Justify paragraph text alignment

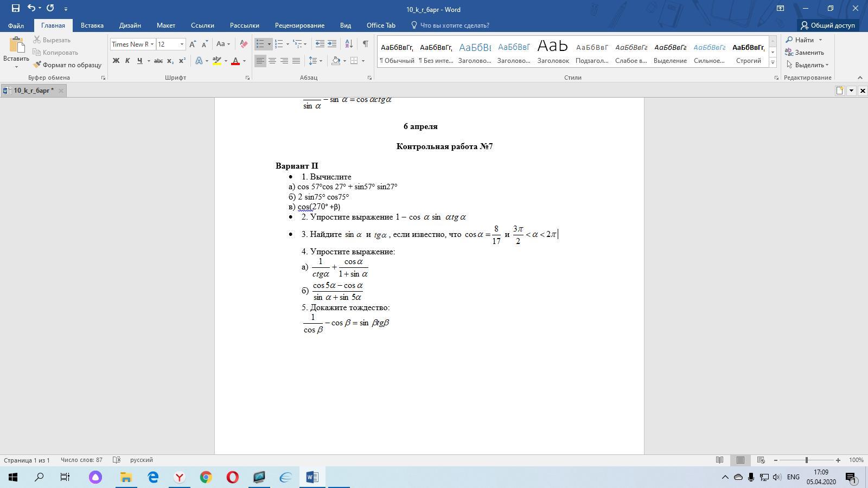point(296,61)
